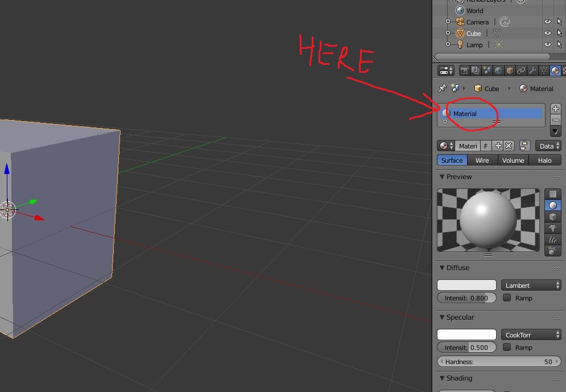Image resolution: width=566 pixels, height=392 pixels.
Task: Select the Volume material type tab
Action: click(x=513, y=160)
